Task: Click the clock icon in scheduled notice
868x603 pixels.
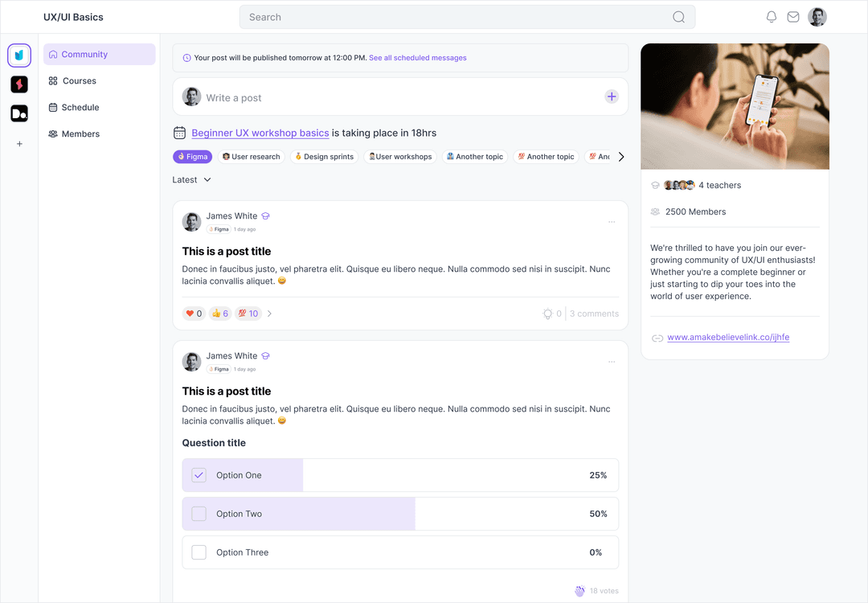Action: (x=187, y=58)
